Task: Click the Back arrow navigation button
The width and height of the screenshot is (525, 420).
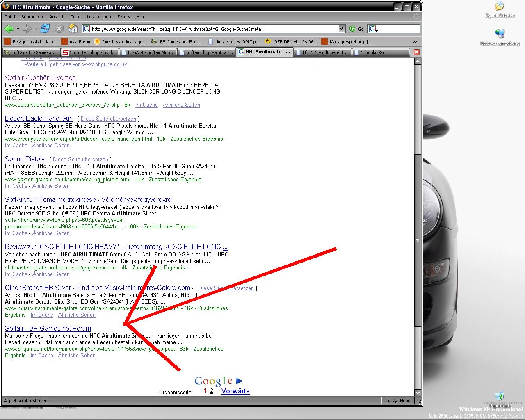Action: click(9, 29)
